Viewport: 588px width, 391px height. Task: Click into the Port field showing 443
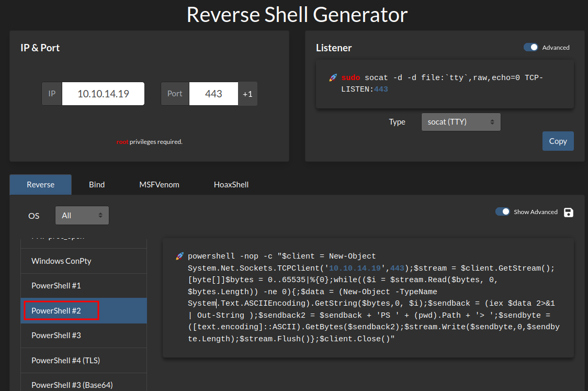213,94
